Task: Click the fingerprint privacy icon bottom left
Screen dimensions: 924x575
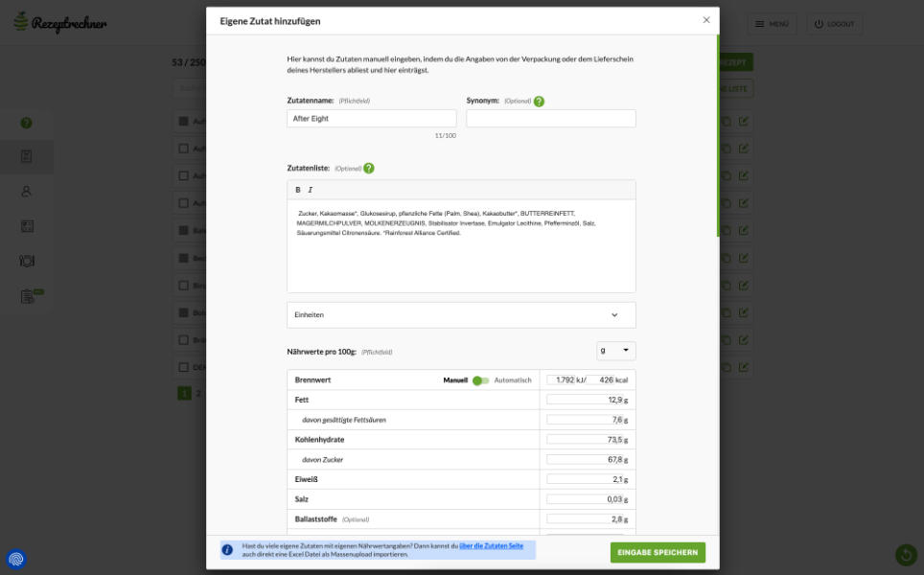Action: (x=16, y=558)
